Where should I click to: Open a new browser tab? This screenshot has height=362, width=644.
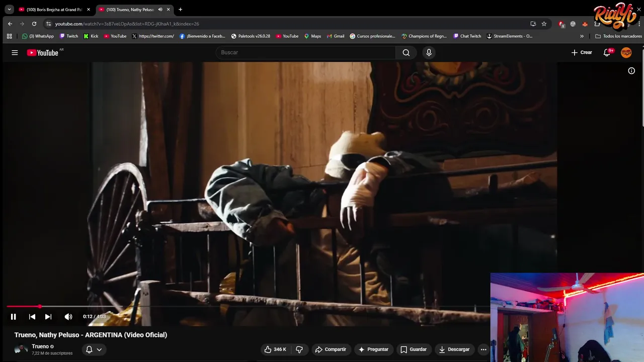[180, 10]
